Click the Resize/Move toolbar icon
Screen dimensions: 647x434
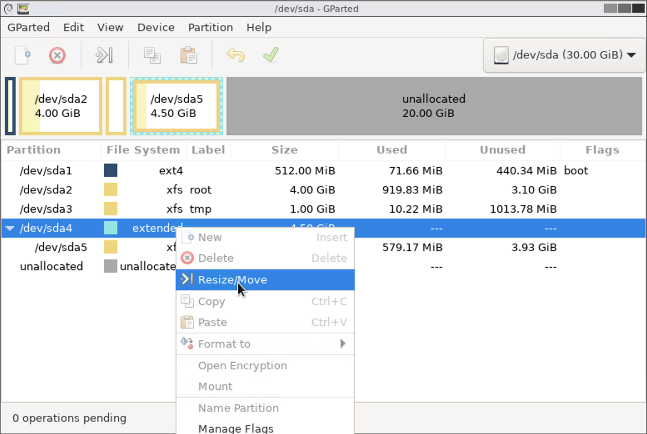pyautogui.click(x=104, y=55)
